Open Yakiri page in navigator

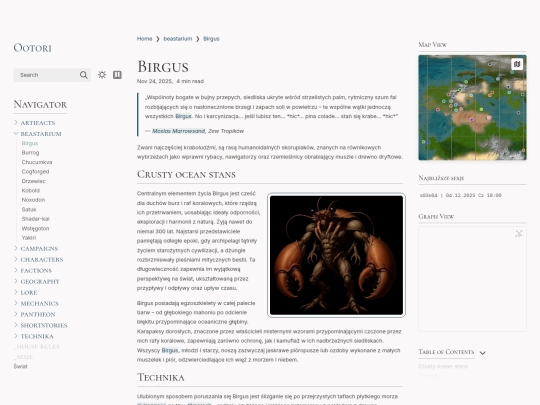[x=29, y=238]
